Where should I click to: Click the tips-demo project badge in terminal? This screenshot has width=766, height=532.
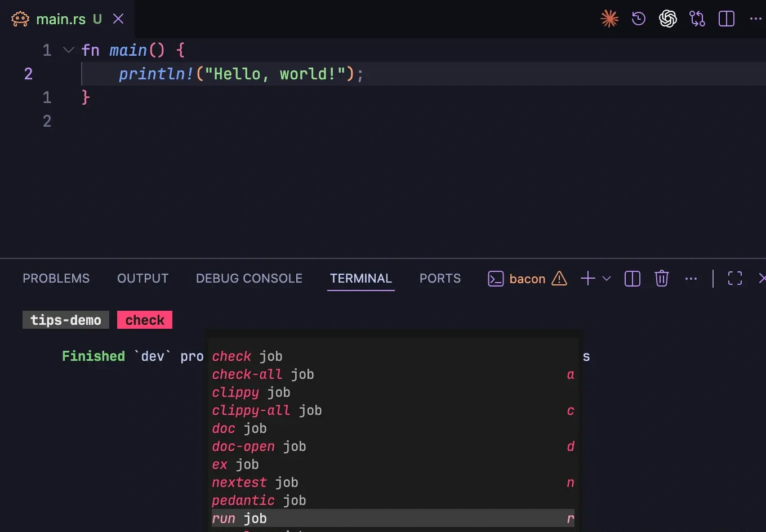[66, 320]
